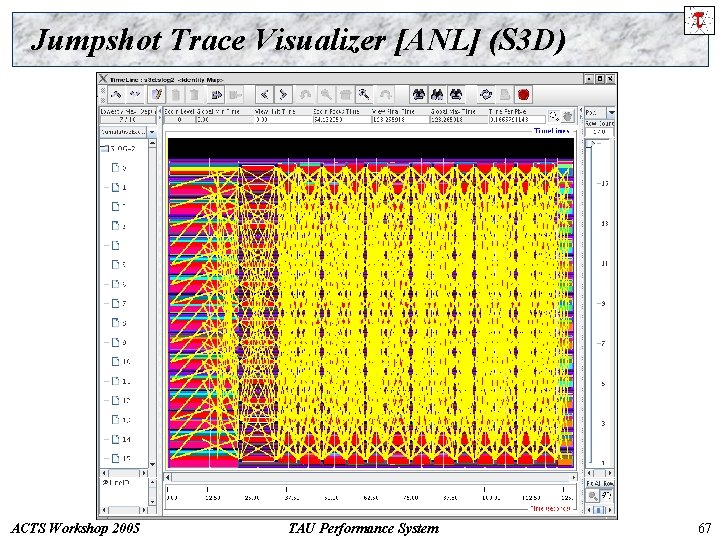Open the Pos. dropdown above Row Count

[611, 112]
